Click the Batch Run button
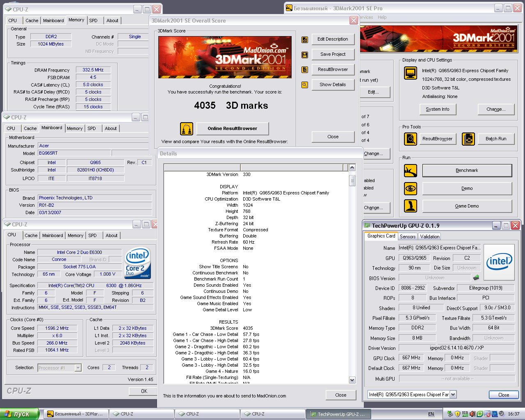The height and width of the screenshot is (420, 525). click(496, 139)
